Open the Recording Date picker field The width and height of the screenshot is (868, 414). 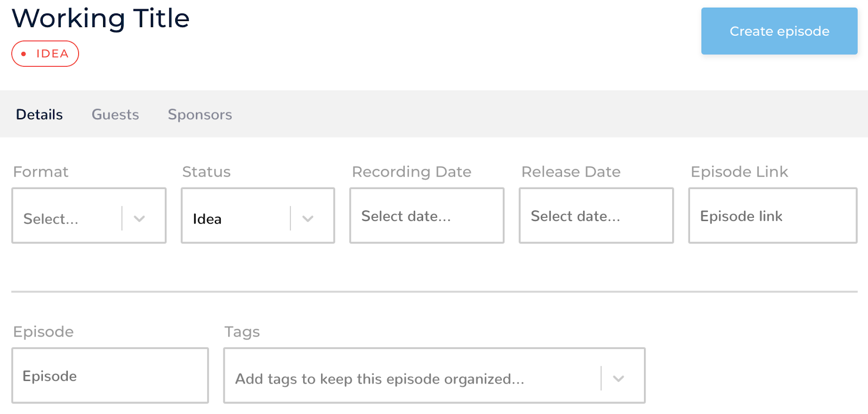click(426, 216)
